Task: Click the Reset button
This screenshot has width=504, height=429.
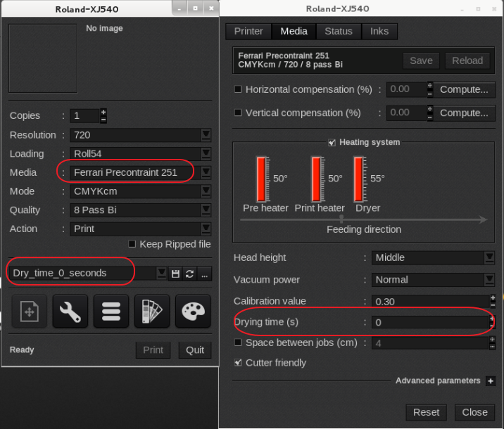Action: click(426, 412)
